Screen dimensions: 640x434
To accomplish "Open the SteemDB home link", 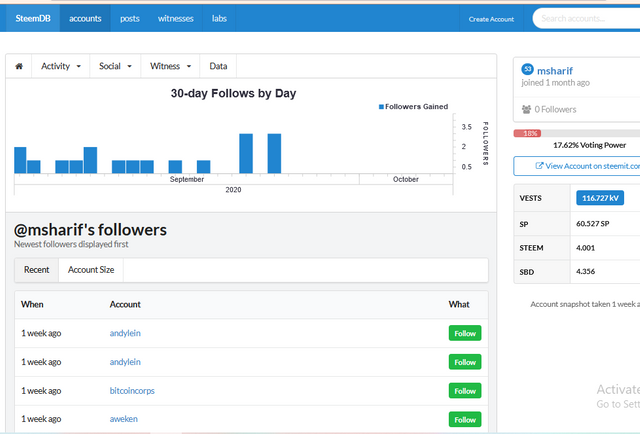I will click(33, 18).
